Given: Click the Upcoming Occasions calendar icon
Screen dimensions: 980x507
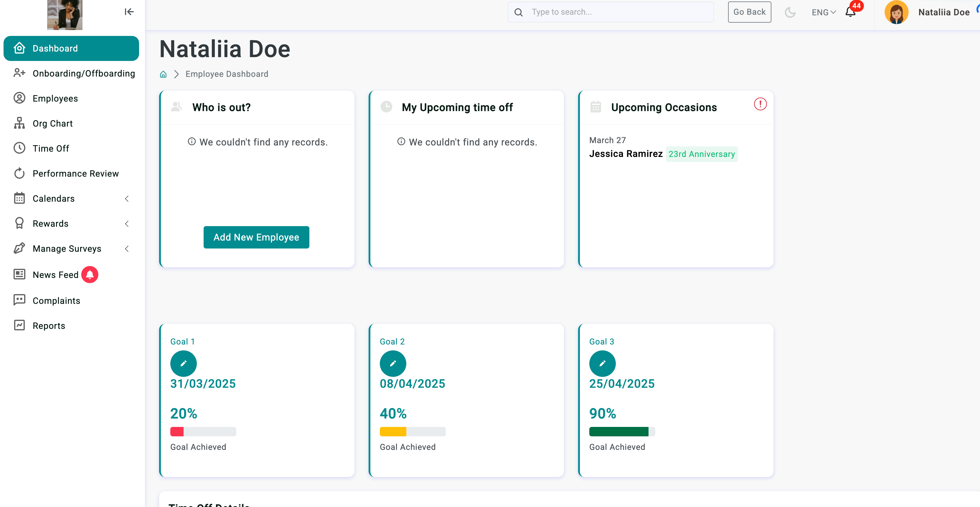Looking at the screenshot, I should click(x=595, y=107).
